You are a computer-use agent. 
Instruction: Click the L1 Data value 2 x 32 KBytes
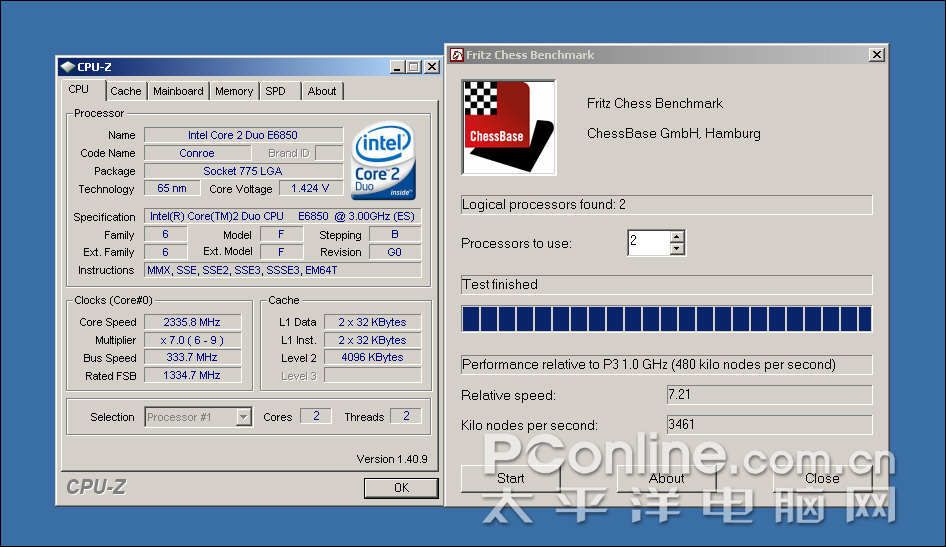coord(372,322)
